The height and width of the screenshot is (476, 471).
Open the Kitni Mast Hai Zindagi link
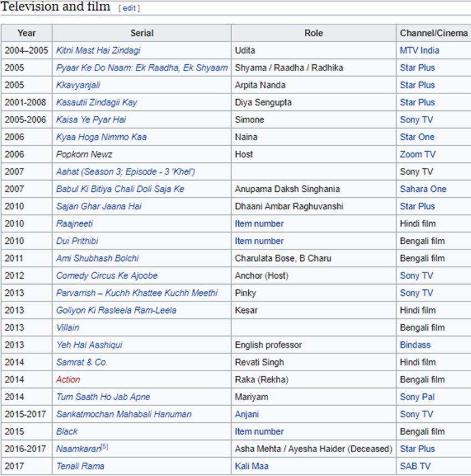(x=98, y=50)
